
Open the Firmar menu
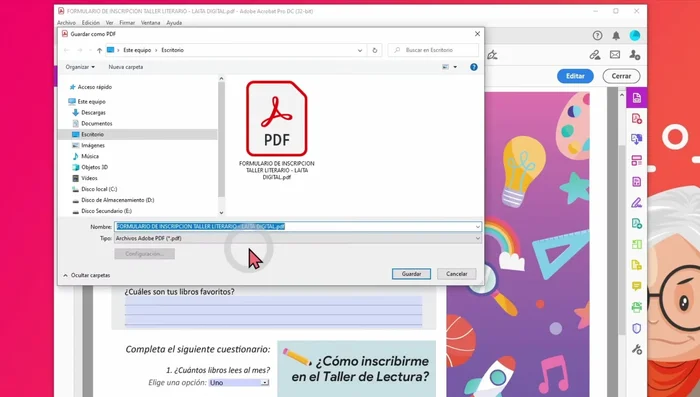click(x=127, y=23)
